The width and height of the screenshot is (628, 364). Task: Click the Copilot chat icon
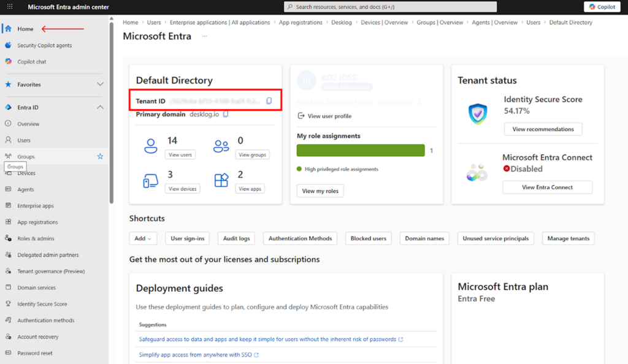(x=8, y=62)
